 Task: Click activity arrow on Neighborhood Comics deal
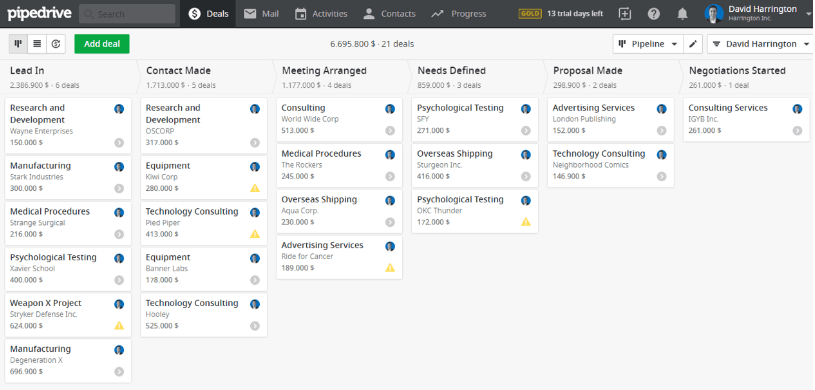click(662, 176)
